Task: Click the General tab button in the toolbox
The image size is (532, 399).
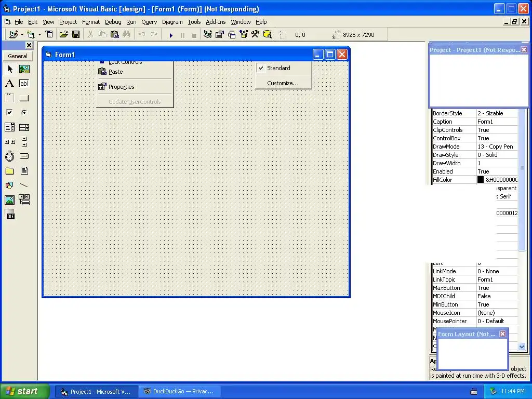Action: point(18,56)
